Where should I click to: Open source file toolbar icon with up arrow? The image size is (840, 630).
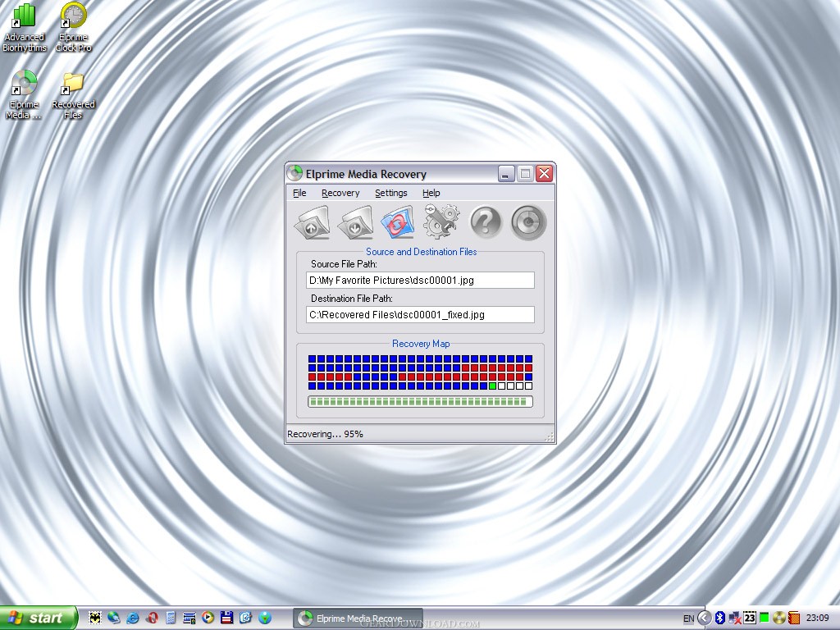313,222
